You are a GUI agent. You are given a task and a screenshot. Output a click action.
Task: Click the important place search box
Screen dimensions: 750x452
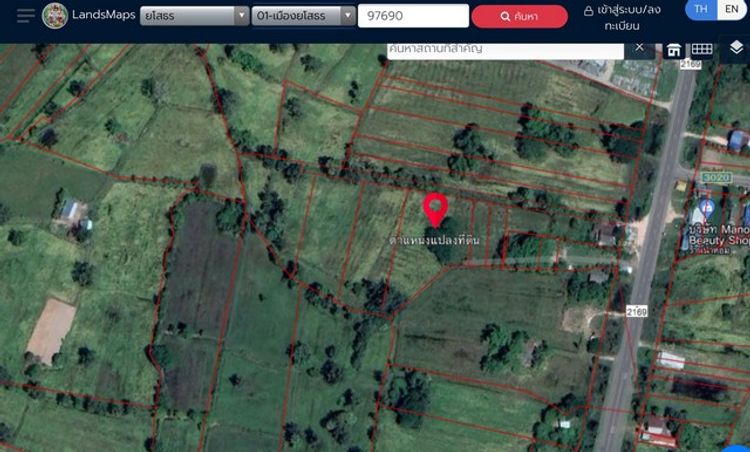click(505, 50)
